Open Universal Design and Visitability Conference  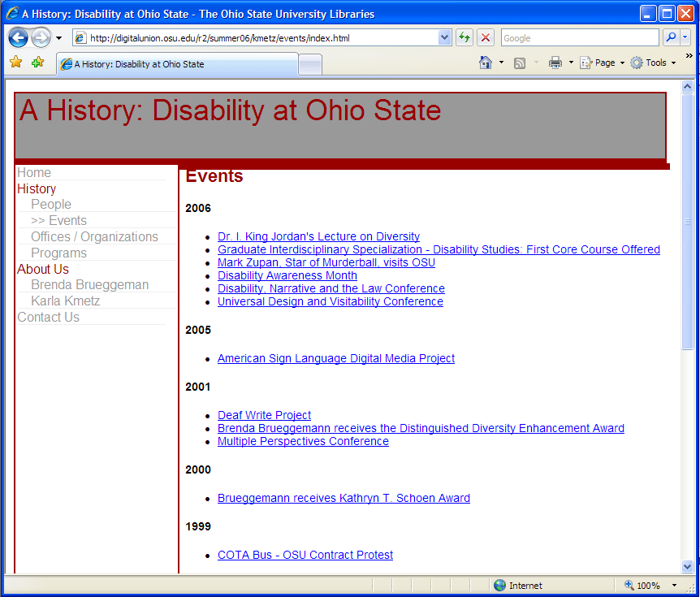(x=331, y=301)
